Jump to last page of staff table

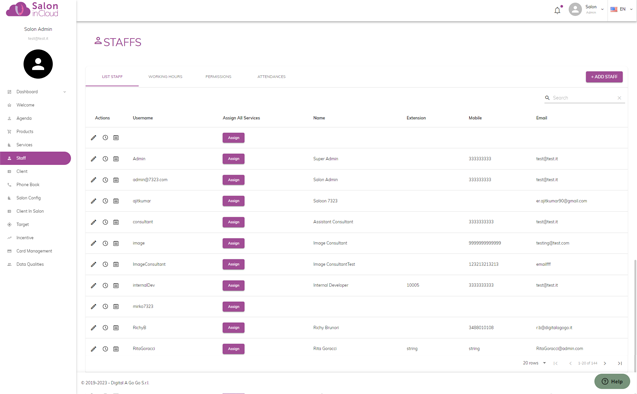coord(620,364)
